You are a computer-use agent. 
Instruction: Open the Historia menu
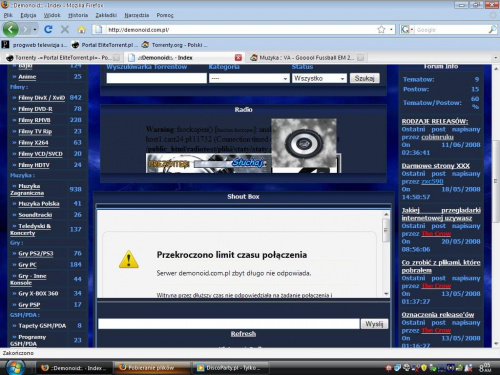coord(78,15)
